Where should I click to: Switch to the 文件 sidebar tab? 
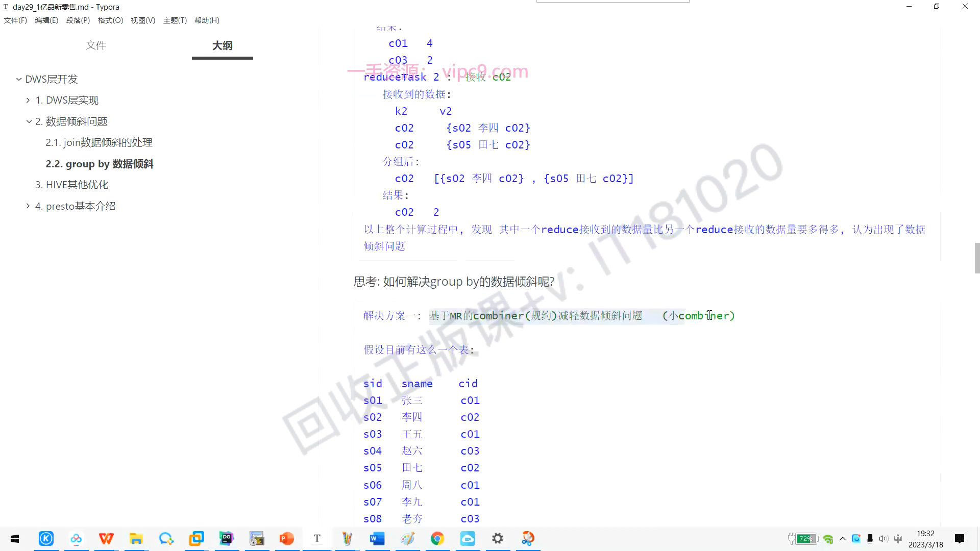click(95, 45)
